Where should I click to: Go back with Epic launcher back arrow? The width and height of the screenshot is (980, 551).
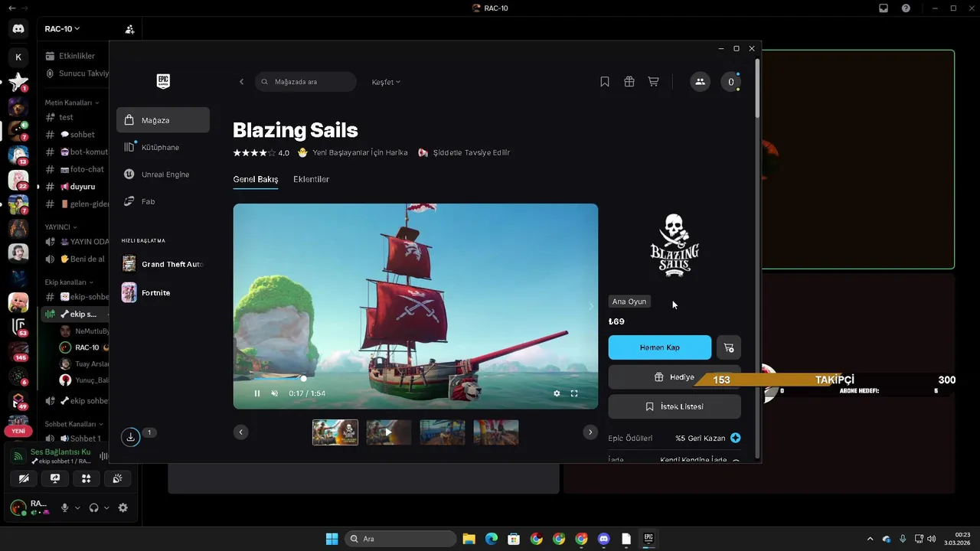[241, 82]
